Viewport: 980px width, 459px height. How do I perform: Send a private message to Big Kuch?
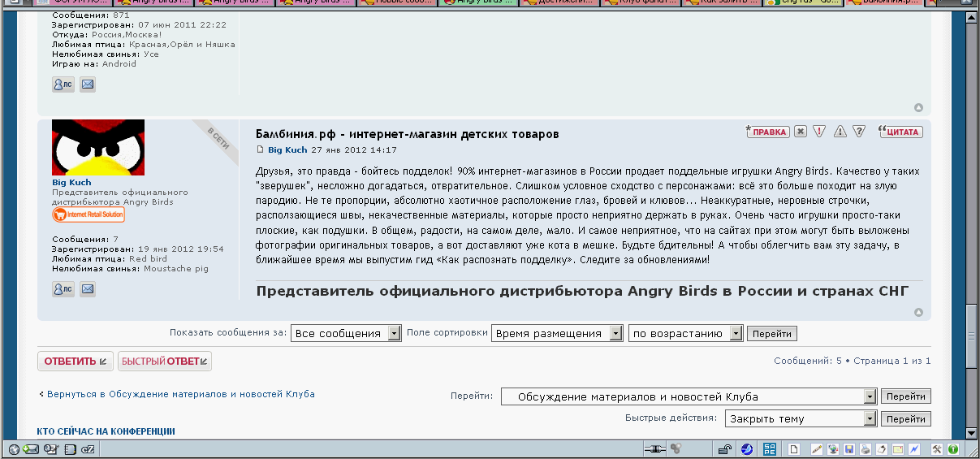[63, 288]
